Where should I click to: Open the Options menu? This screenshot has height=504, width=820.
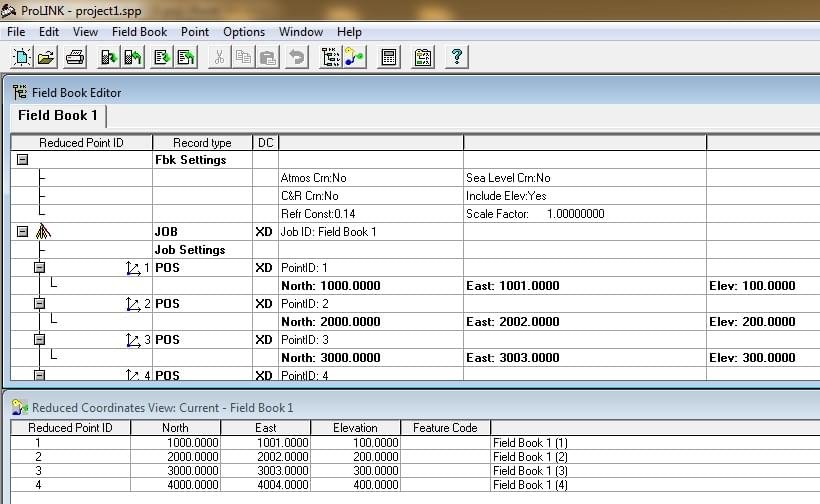244,32
